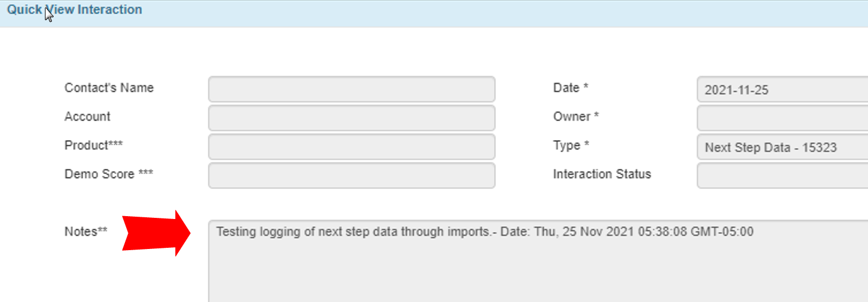Select the Account label text

coord(88,116)
